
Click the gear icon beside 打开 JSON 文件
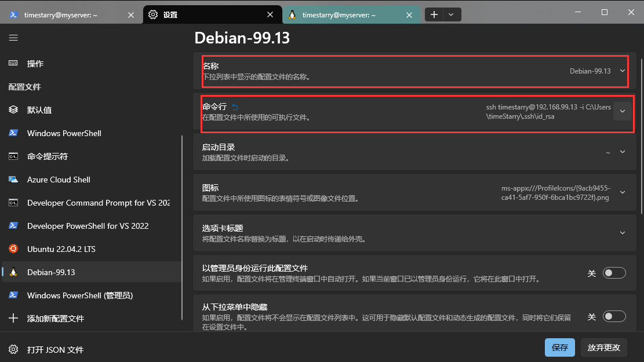coord(13,349)
